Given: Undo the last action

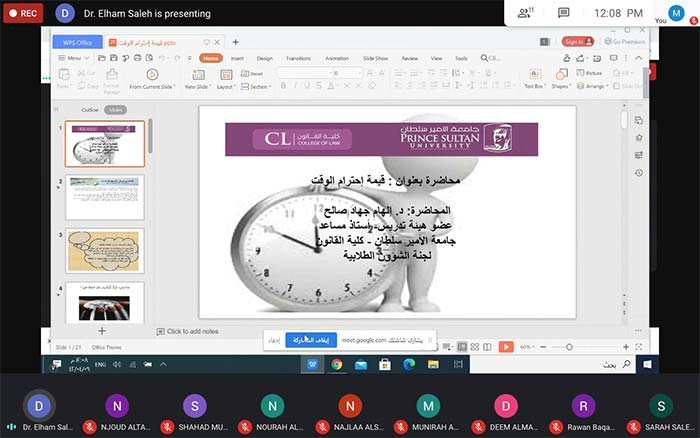Looking at the screenshot, I should pyautogui.click(x=162, y=58).
